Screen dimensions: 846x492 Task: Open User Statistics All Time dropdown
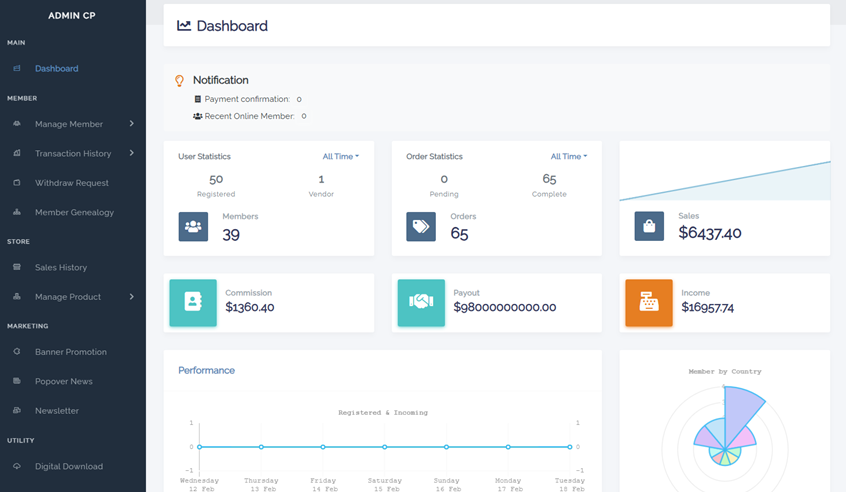(x=340, y=157)
